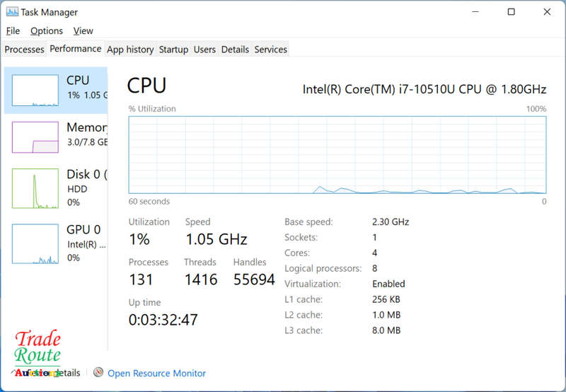Image resolution: width=566 pixels, height=392 pixels.
Task: Collapse view with Fewer details chevron
Action: [13, 371]
